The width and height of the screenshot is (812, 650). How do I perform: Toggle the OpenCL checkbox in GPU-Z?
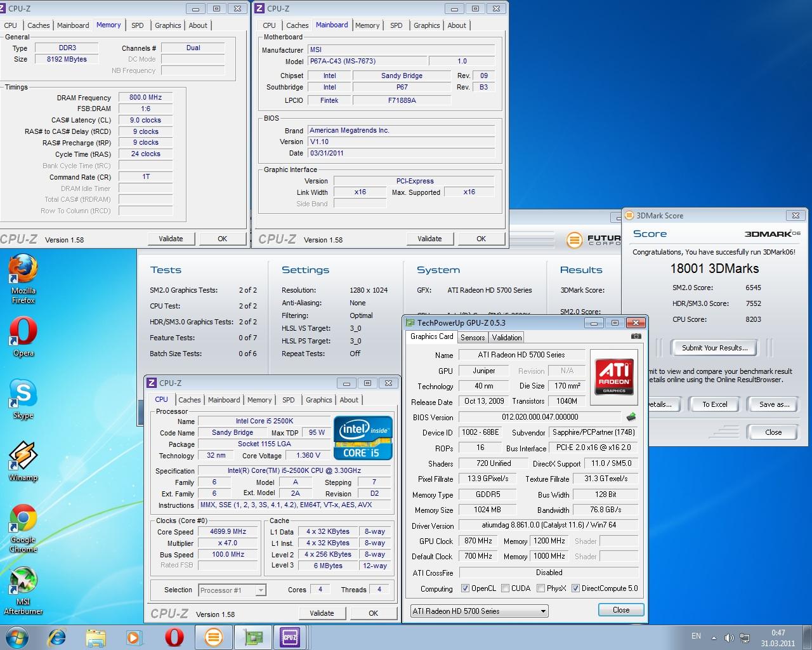(x=466, y=588)
